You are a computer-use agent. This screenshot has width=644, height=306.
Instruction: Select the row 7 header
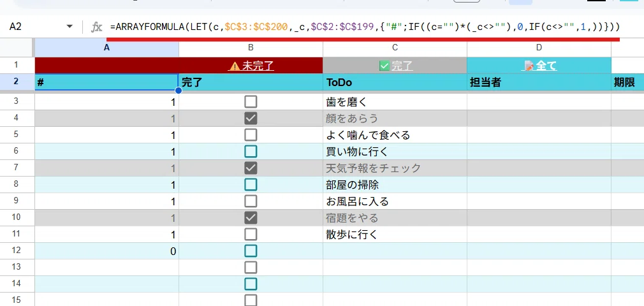pyautogui.click(x=17, y=168)
